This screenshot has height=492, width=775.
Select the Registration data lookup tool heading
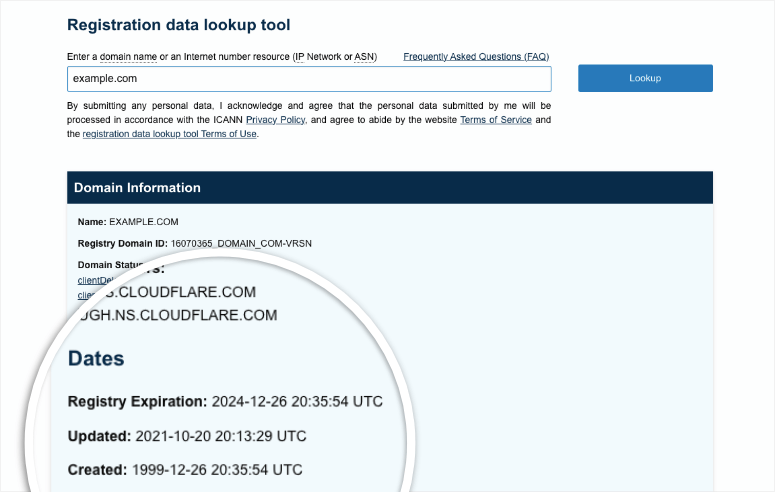(178, 25)
